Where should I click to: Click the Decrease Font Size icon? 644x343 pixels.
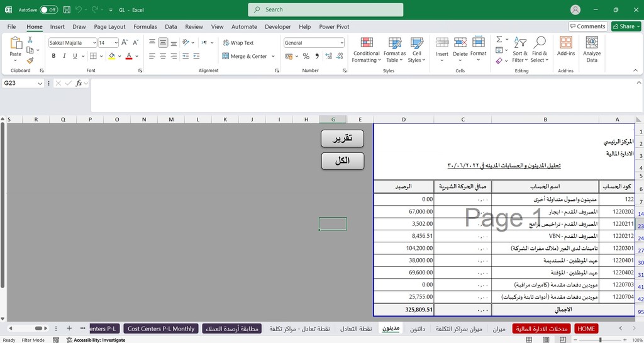pyautogui.click(x=136, y=43)
